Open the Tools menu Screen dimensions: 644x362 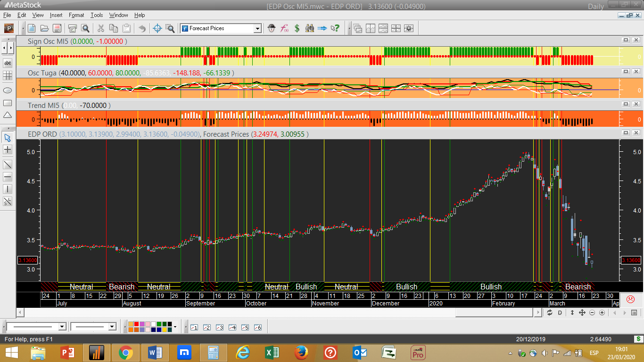(x=97, y=15)
